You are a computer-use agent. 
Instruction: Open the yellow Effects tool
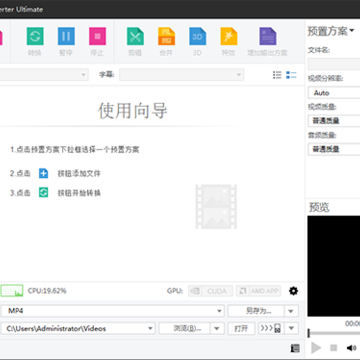pos(229,36)
